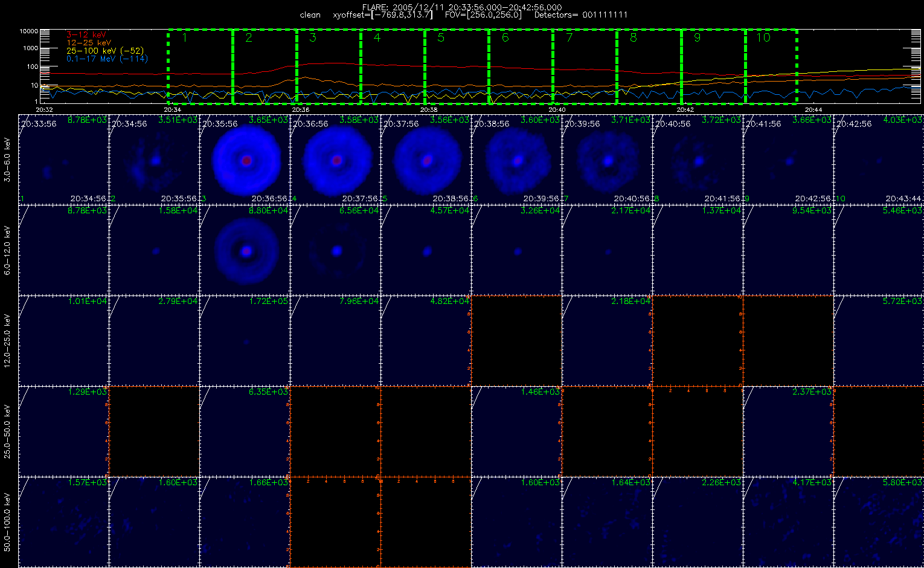Image resolution: width=924 pixels, height=568 pixels.
Task: Select interval 6 box on light curve
Action: point(521,66)
